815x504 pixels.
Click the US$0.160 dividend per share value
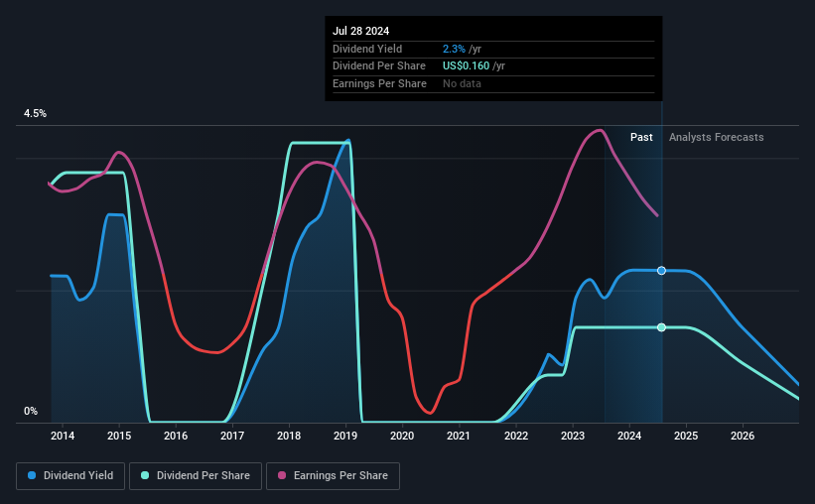coord(466,66)
